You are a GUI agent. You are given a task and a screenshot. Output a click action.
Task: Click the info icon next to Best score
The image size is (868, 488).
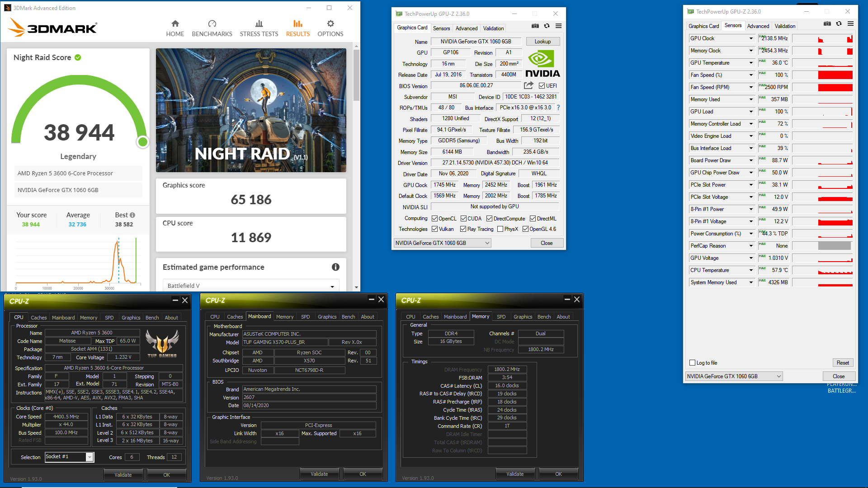pos(132,215)
